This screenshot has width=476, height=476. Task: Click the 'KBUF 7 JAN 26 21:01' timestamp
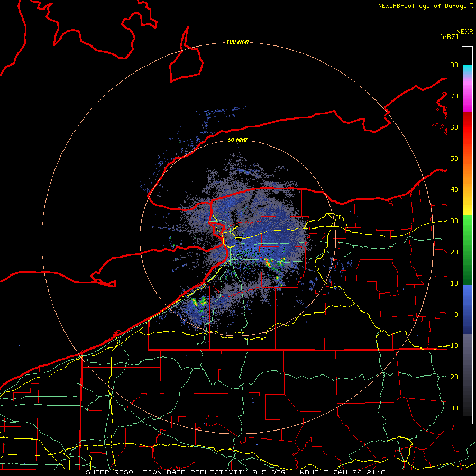click(344, 472)
